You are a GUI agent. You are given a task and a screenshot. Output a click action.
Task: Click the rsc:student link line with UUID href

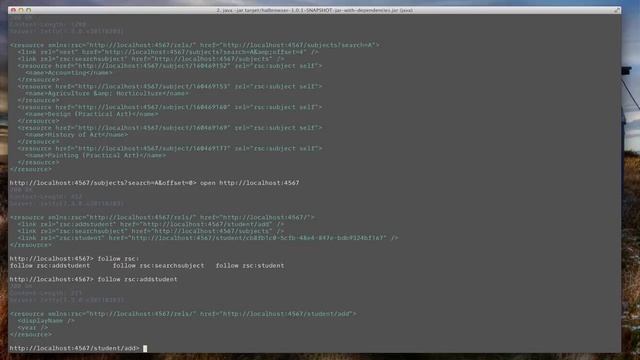click(x=208, y=238)
